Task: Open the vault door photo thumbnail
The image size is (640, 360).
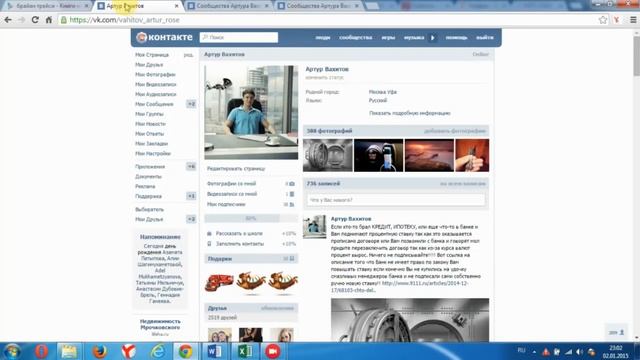Action: (x=328, y=155)
